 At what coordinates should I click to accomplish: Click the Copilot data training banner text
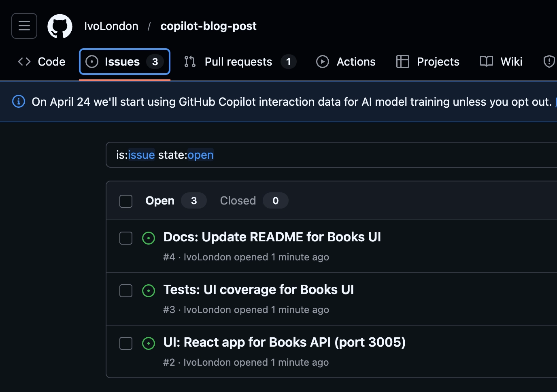(x=292, y=102)
